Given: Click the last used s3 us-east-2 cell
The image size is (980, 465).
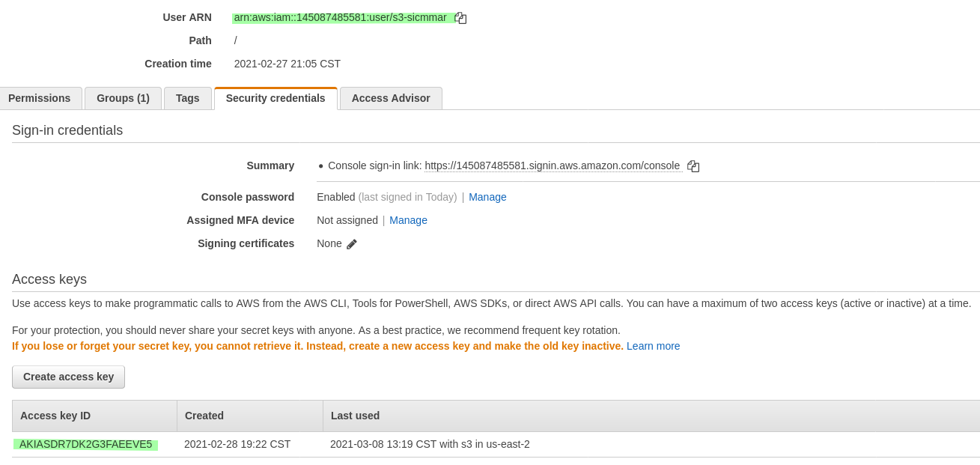Looking at the screenshot, I should [x=430, y=444].
